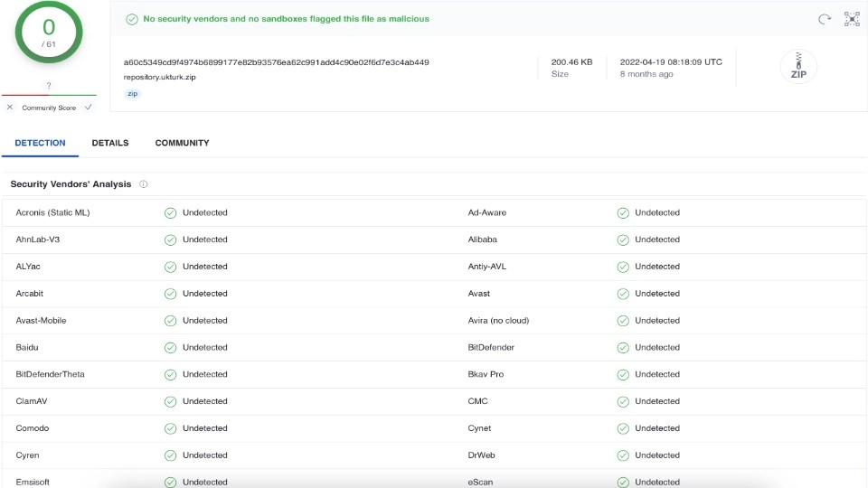868x488 pixels.
Task: Click the question mark above Community Score
Action: 49,85
